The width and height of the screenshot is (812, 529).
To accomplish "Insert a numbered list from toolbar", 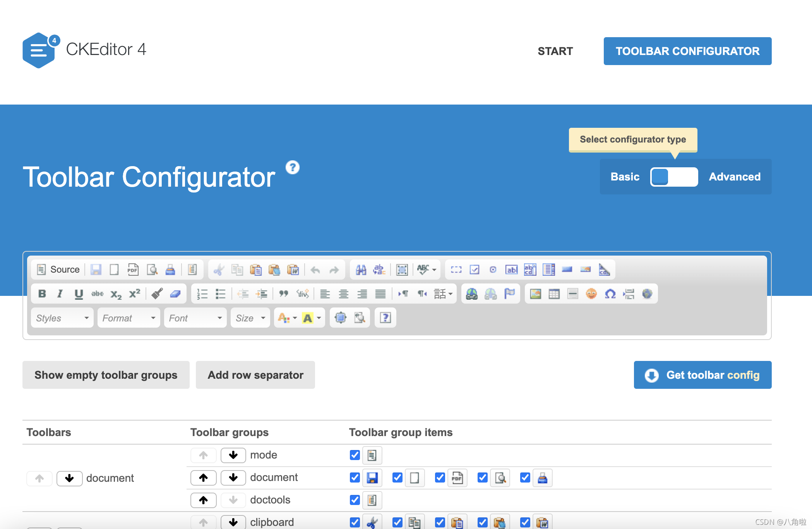I will coord(202,294).
